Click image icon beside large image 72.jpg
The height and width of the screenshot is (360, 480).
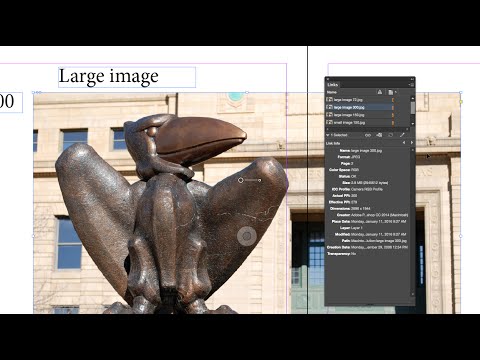pyautogui.click(x=329, y=100)
